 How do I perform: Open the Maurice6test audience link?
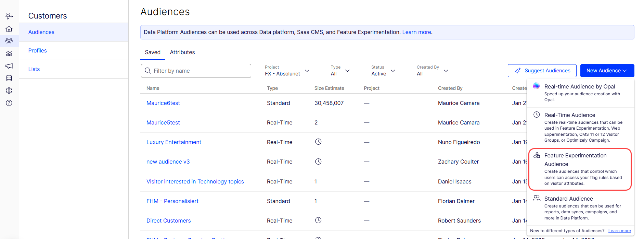[x=163, y=103]
